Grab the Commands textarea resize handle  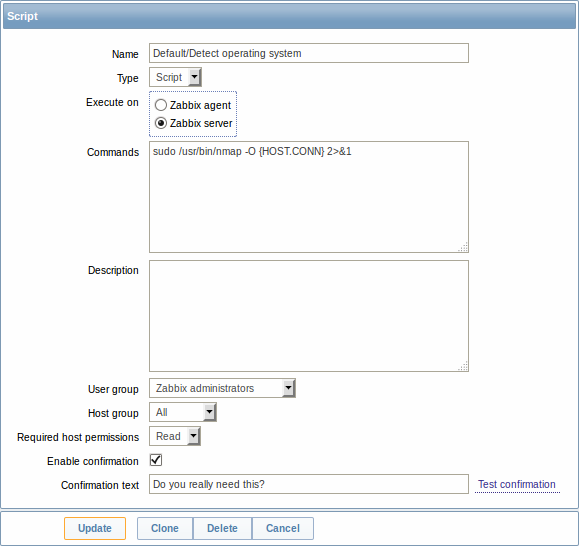point(463,247)
